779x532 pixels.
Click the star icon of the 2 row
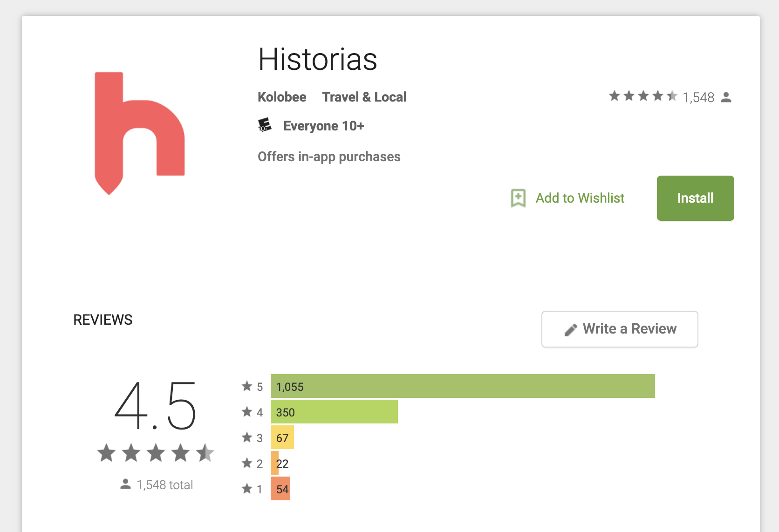pos(247,463)
